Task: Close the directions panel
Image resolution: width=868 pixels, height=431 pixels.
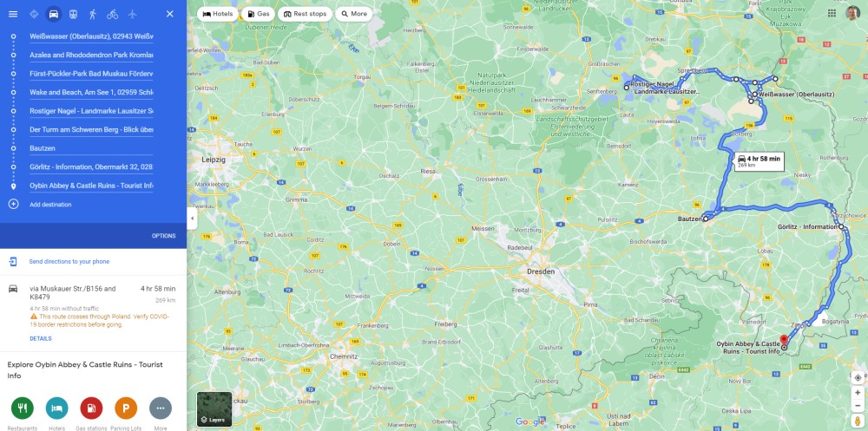Action: tap(170, 14)
